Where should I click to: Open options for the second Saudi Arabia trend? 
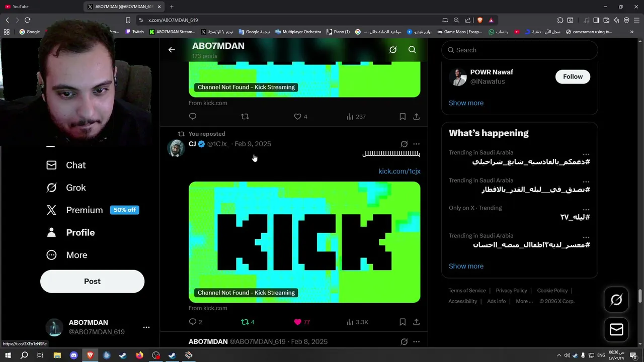(586, 182)
